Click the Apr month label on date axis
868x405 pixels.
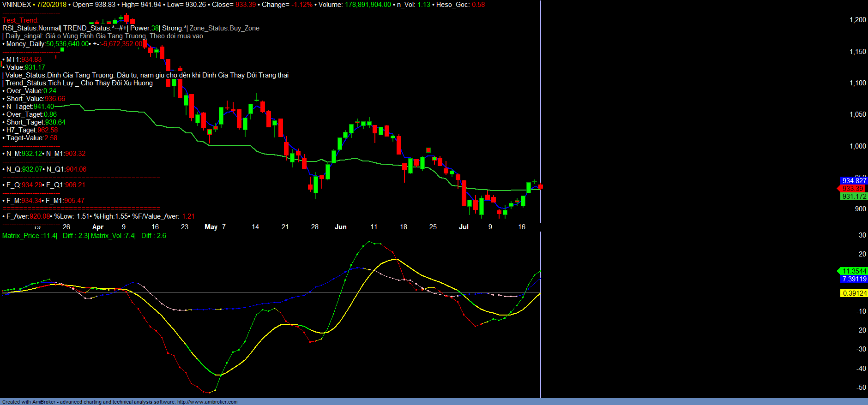(98, 227)
